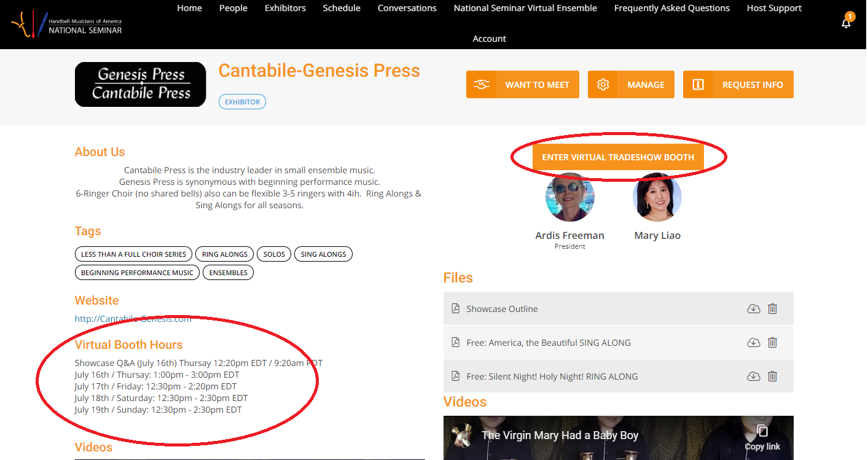Go to the Schedule page

[x=342, y=8]
